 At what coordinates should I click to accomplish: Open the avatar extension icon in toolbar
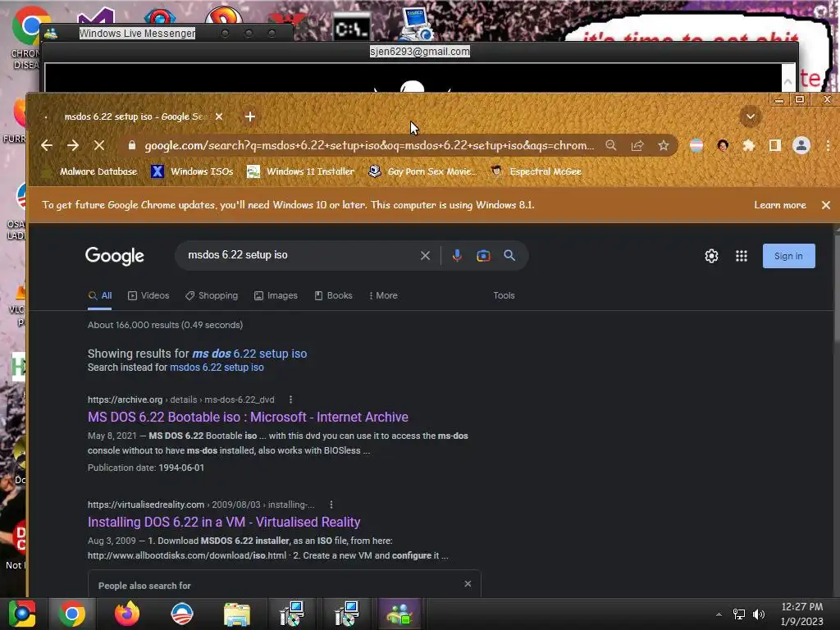pyautogui.click(x=723, y=145)
